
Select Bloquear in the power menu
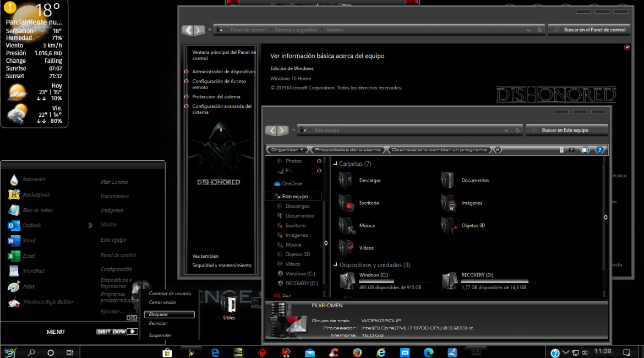click(x=169, y=314)
